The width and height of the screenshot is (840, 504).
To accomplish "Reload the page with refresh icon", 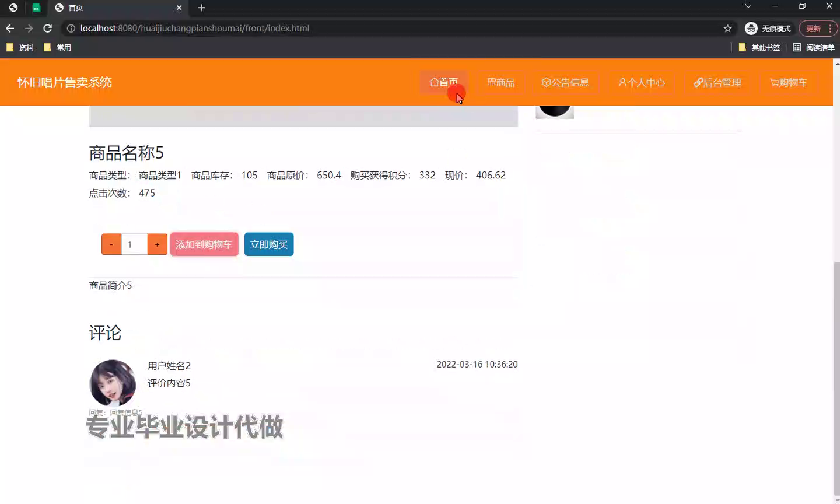I will (48, 28).
